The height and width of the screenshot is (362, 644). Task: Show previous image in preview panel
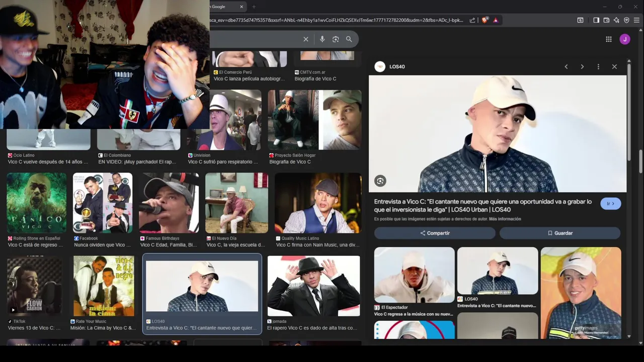click(566, 66)
